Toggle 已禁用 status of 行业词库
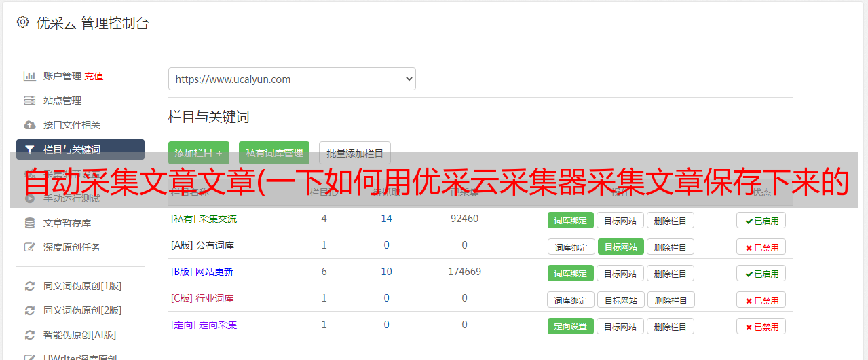The width and height of the screenshot is (868, 360). click(x=761, y=300)
